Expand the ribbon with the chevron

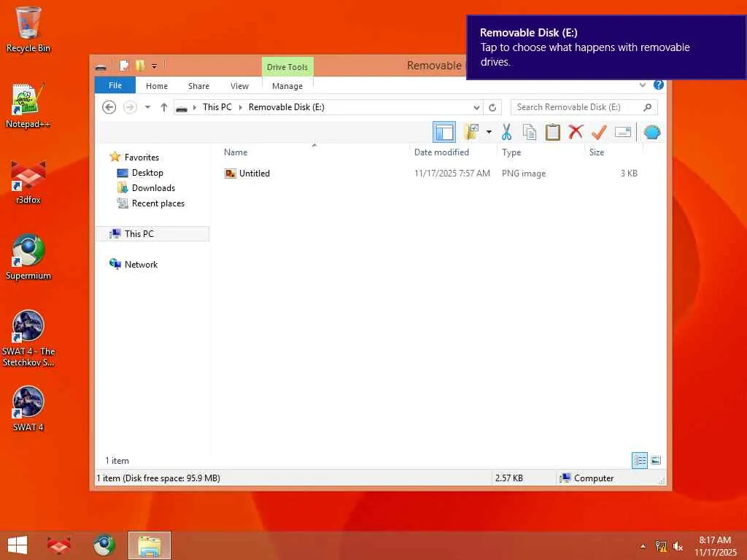[642, 85]
